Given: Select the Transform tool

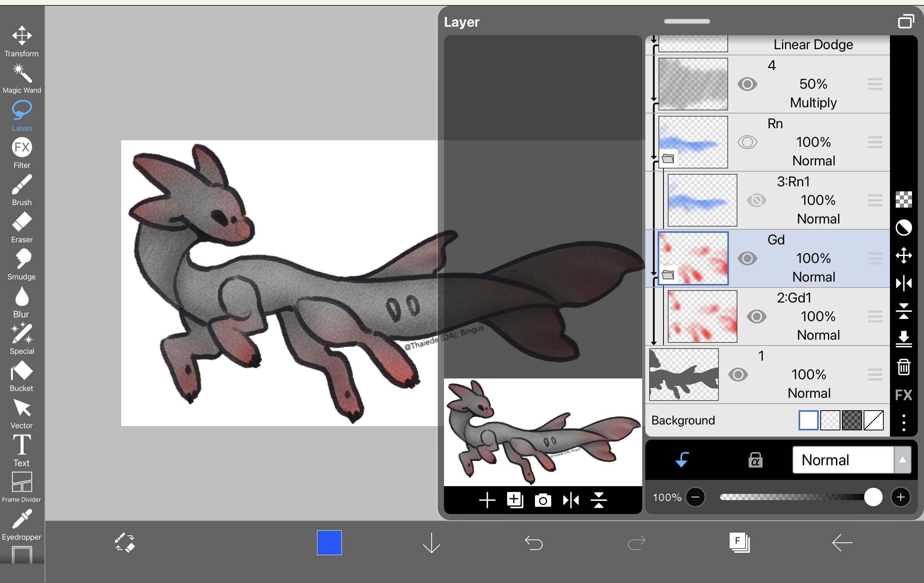Looking at the screenshot, I should click(22, 41).
